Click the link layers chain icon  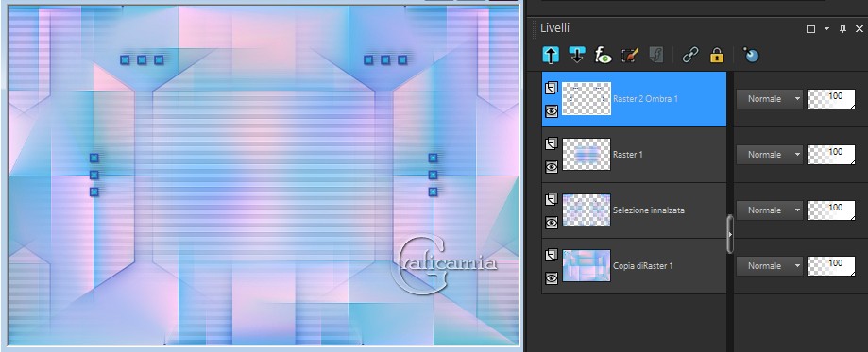coord(689,55)
